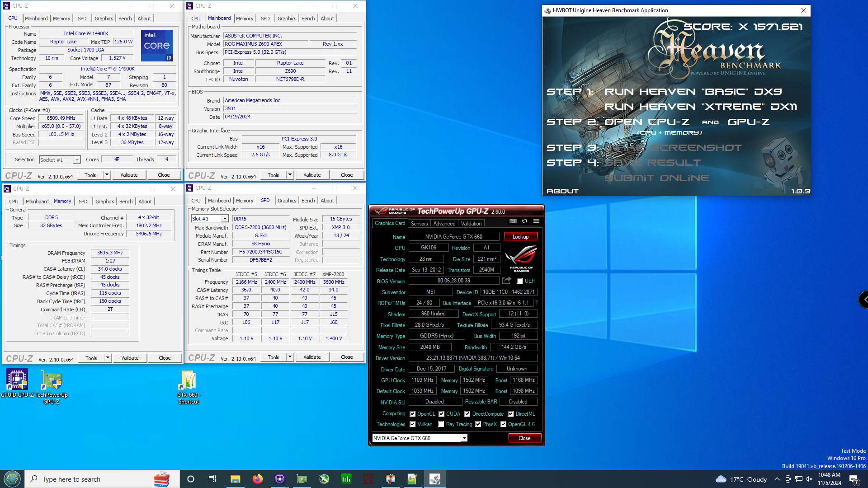868x488 pixels.
Task: Expand Tools dropdown arrow in Memory window
Action: pyautogui.click(x=108, y=358)
